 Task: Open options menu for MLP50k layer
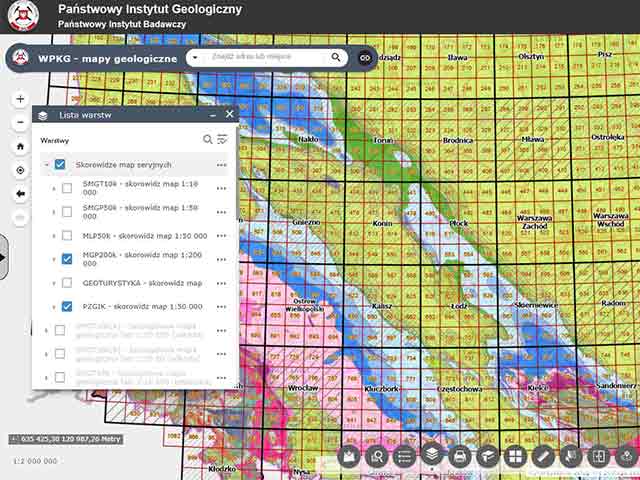tap(222, 236)
